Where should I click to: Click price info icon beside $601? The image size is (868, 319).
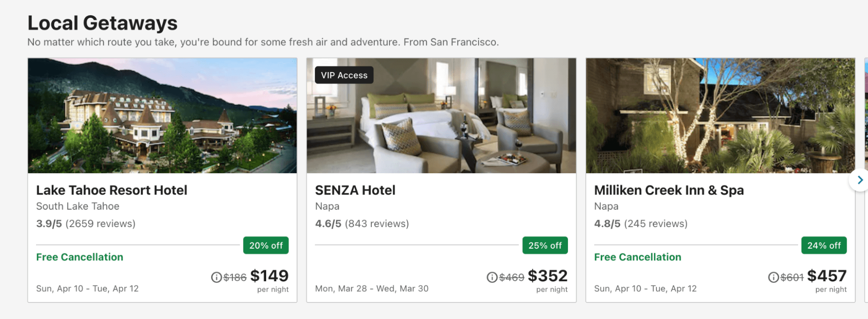[773, 277]
